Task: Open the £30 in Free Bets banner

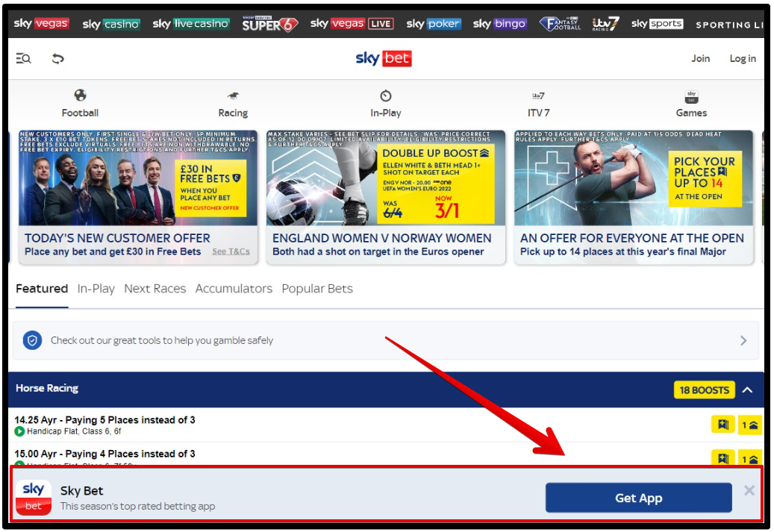Action: coord(138,178)
